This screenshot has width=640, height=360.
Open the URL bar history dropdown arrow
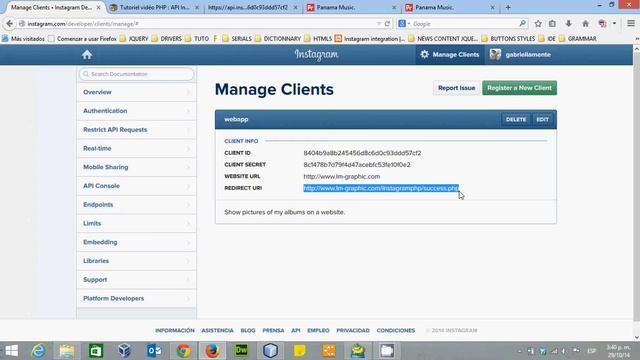point(379,24)
